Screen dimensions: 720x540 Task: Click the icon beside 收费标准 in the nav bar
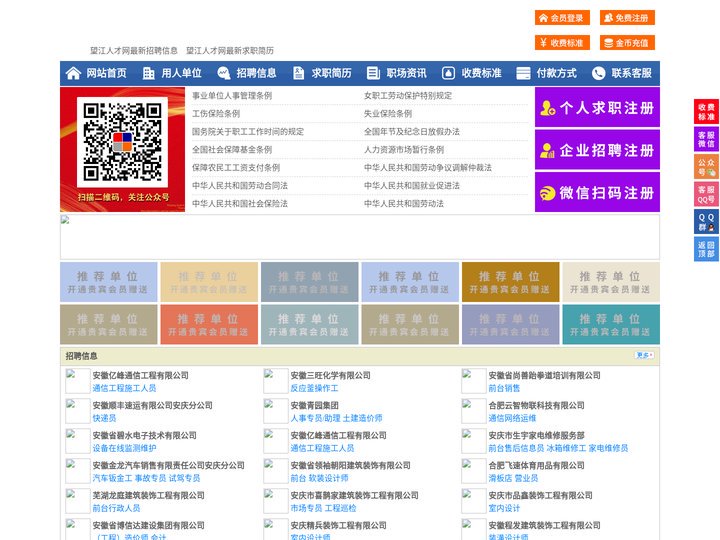pos(448,73)
